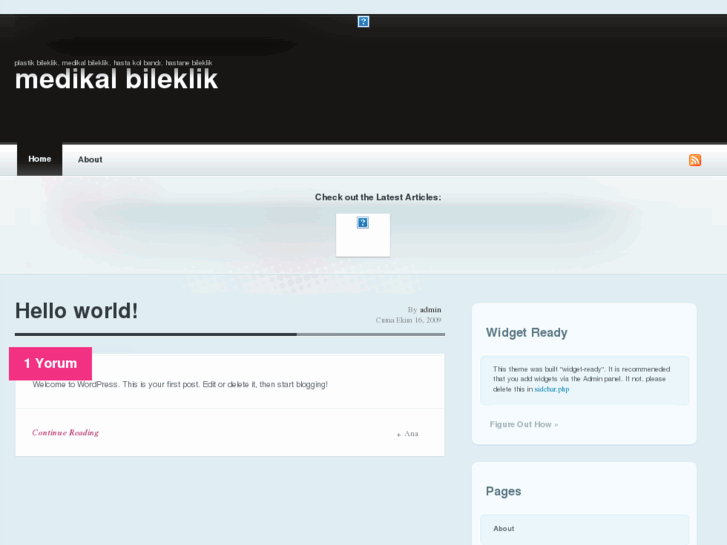Viewport: 727px width, 545px height.
Task: Click the medikal bileklik site title
Action: click(x=116, y=79)
